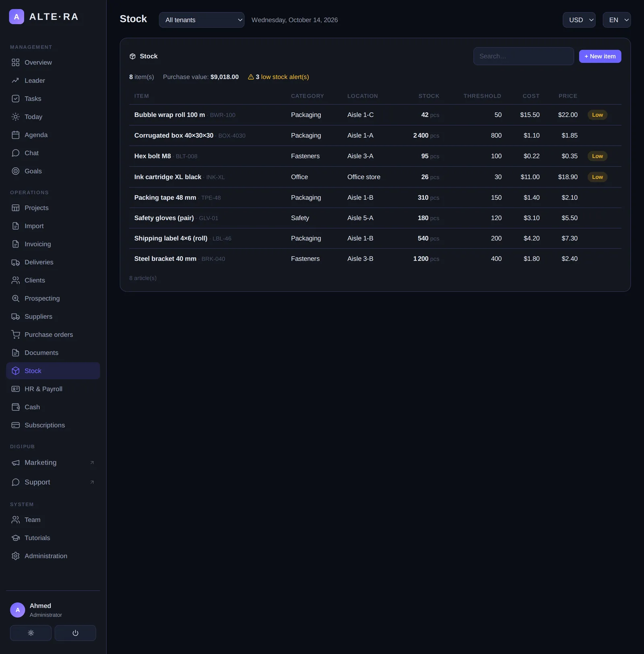Click the Administration gear icon
The height and width of the screenshot is (654, 644).
click(x=15, y=556)
